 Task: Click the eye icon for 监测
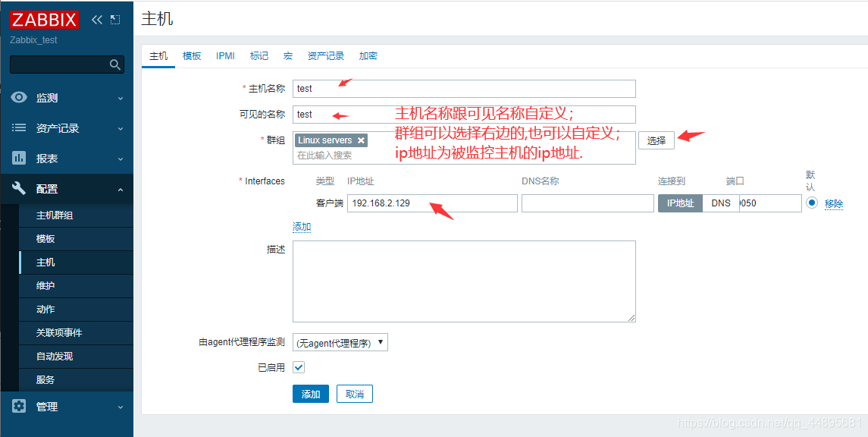[x=19, y=98]
